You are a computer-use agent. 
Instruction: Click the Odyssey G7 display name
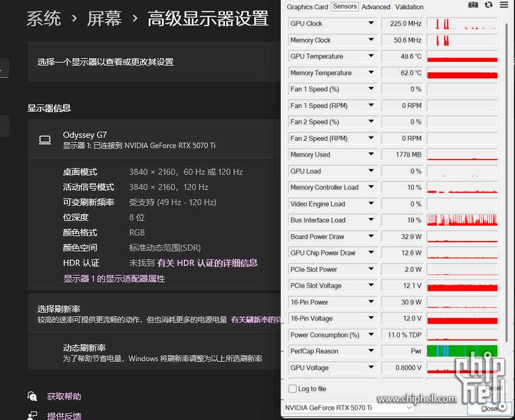(x=85, y=135)
